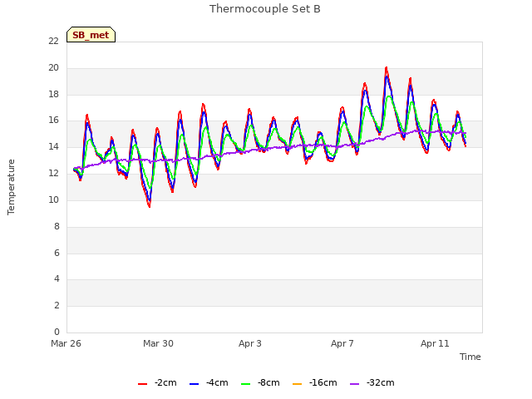Viewport: 532px width, 399px height.
Task: Click the SB_met annotation label
Action: 91,35
